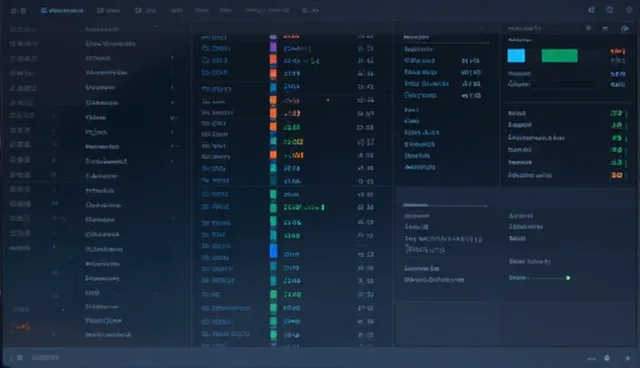The width and height of the screenshot is (640, 368).
Task: Click the green slider handle
Action: [x=568, y=278]
